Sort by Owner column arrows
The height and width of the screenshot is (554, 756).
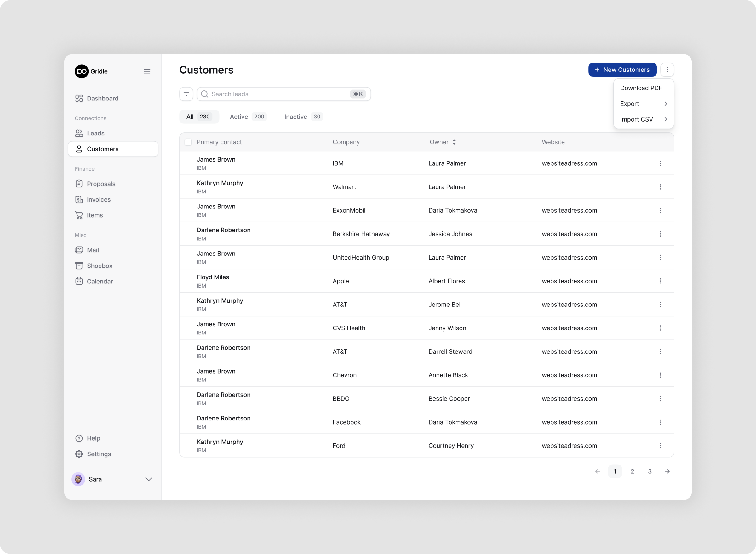tap(454, 142)
